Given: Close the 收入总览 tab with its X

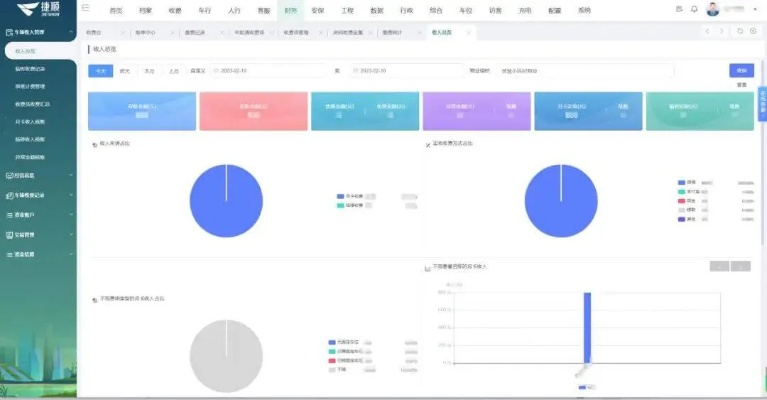Looking at the screenshot, I should (x=471, y=33).
